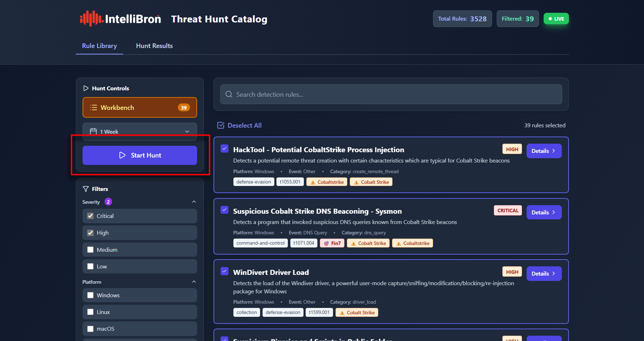Select the Rule Library tab

[x=99, y=46]
